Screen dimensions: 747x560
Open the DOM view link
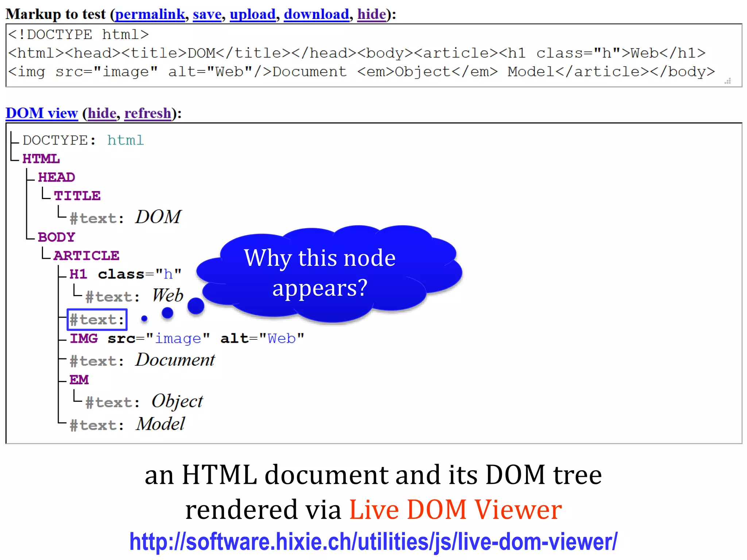42,113
